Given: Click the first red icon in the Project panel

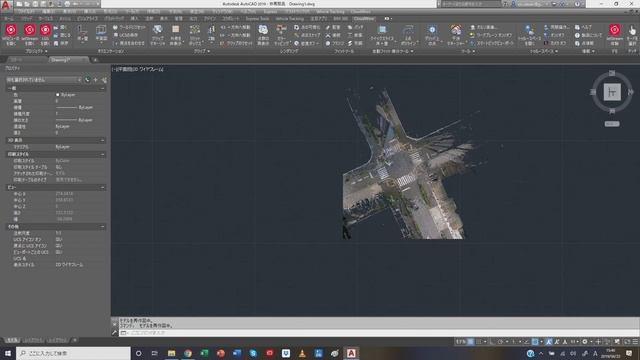Looking at the screenshot, I should pyautogui.click(x=11, y=30).
